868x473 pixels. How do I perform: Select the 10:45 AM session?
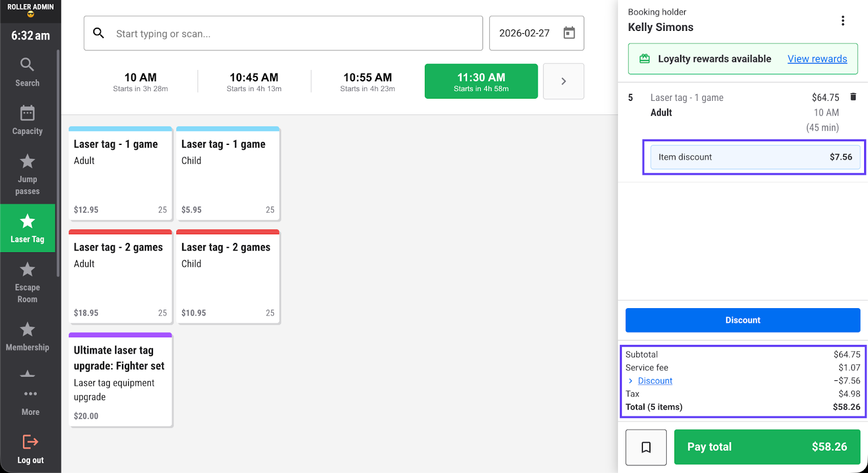(254, 81)
